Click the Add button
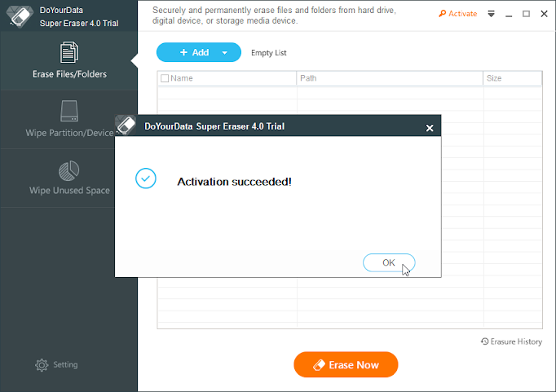556x392 pixels. (x=199, y=52)
